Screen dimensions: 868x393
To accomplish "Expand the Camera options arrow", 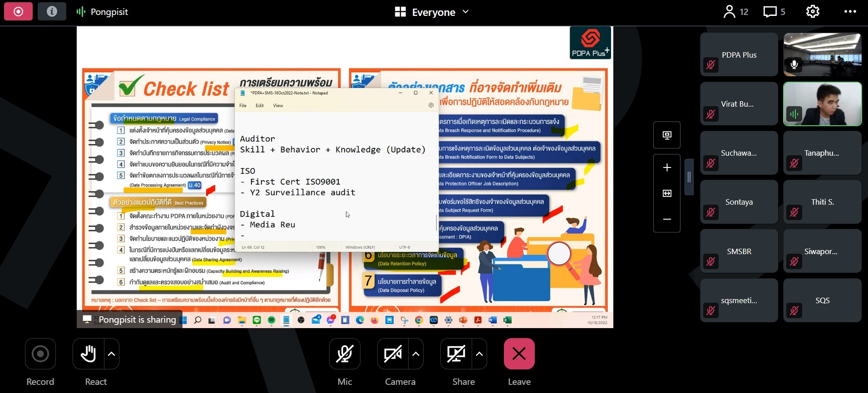I will [x=416, y=354].
